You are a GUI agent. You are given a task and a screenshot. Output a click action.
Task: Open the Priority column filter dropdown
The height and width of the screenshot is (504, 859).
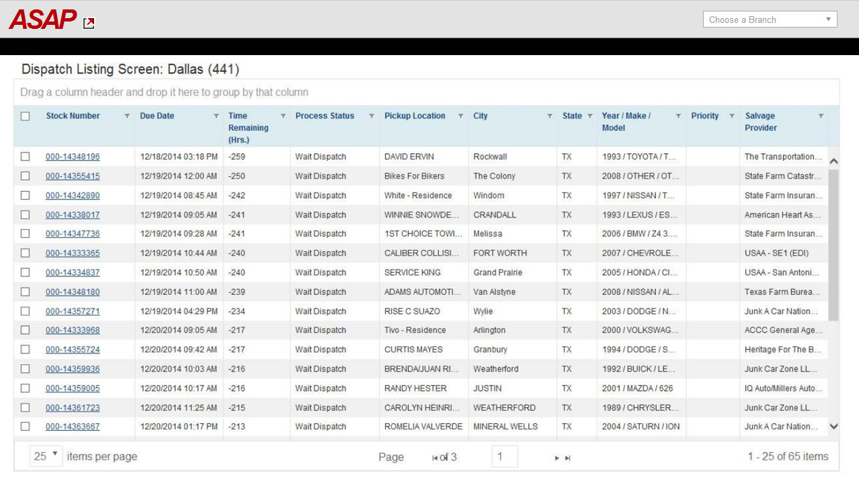[x=732, y=116]
